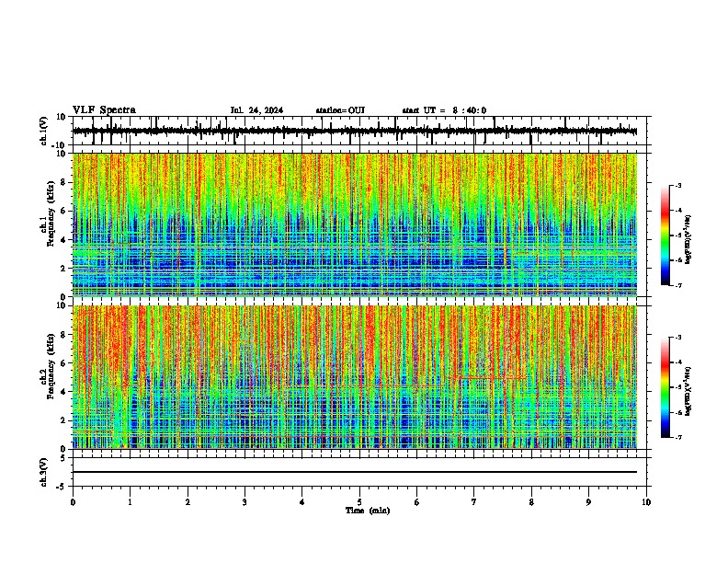Click the "station=OUI" header label
This screenshot has height=563, width=728.
pyautogui.click(x=340, y=110)
